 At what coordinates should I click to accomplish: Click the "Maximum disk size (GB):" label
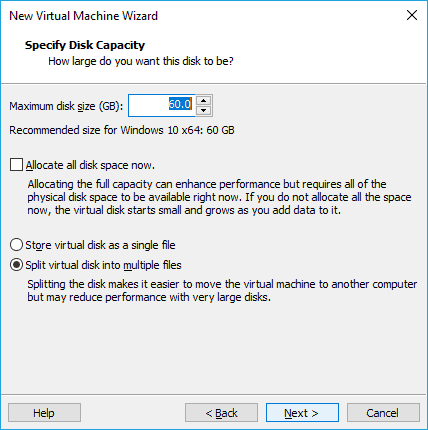point(66,106)
